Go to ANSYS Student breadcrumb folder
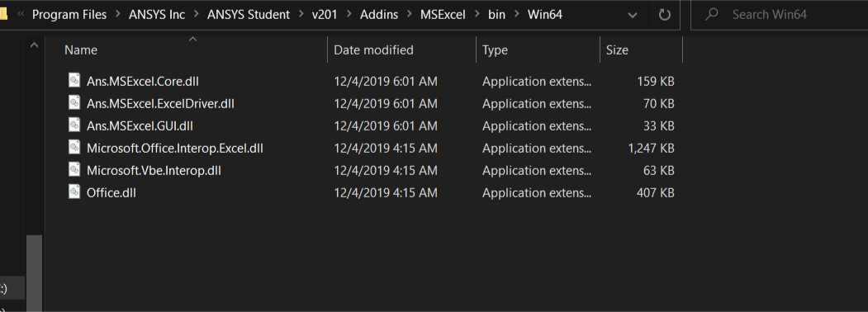The width and height of the screenshot is (868, 312). tap(249, 15)
